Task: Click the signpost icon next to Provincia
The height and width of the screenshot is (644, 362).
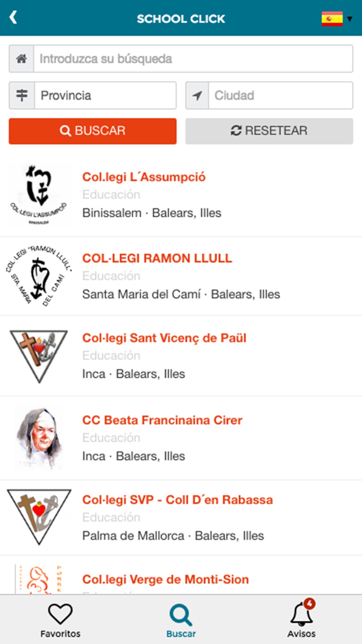Action: (22, 96)
